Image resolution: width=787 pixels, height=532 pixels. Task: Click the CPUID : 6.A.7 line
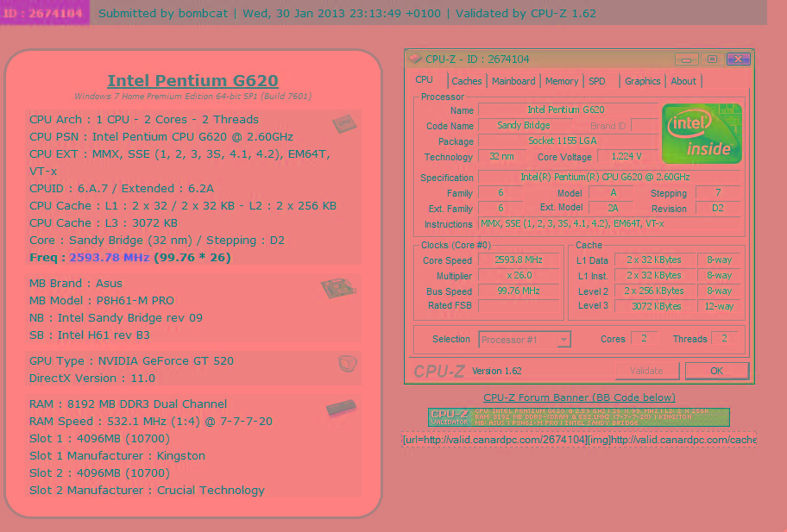coord(122,189)
